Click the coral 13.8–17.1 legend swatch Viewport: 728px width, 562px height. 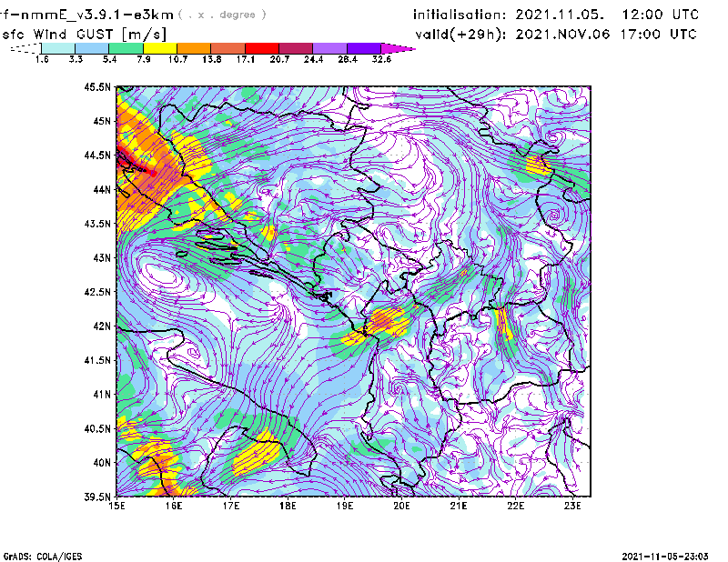228,48
